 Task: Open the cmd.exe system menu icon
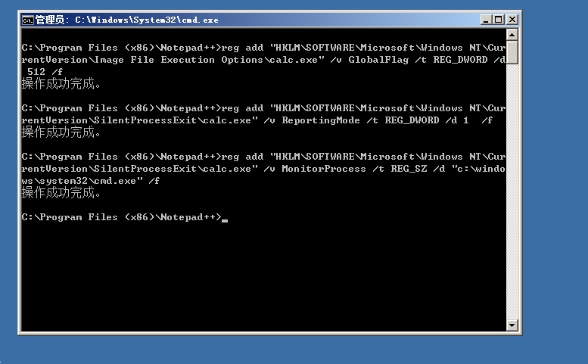(x=27, y=20)
